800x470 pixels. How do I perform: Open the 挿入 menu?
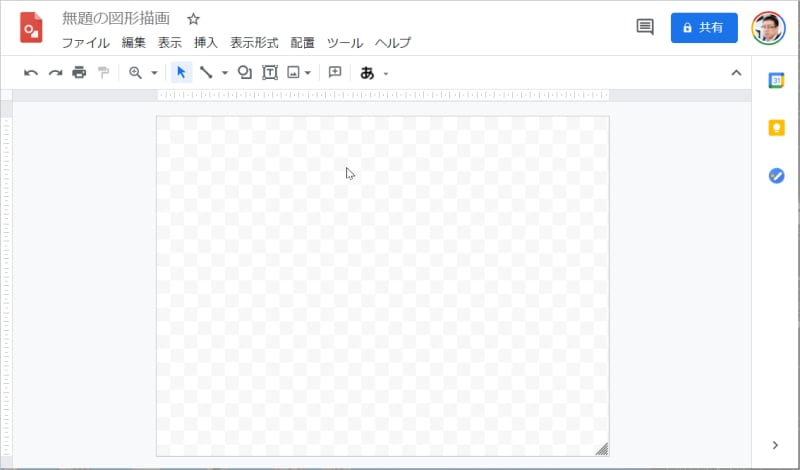(206, 43)
